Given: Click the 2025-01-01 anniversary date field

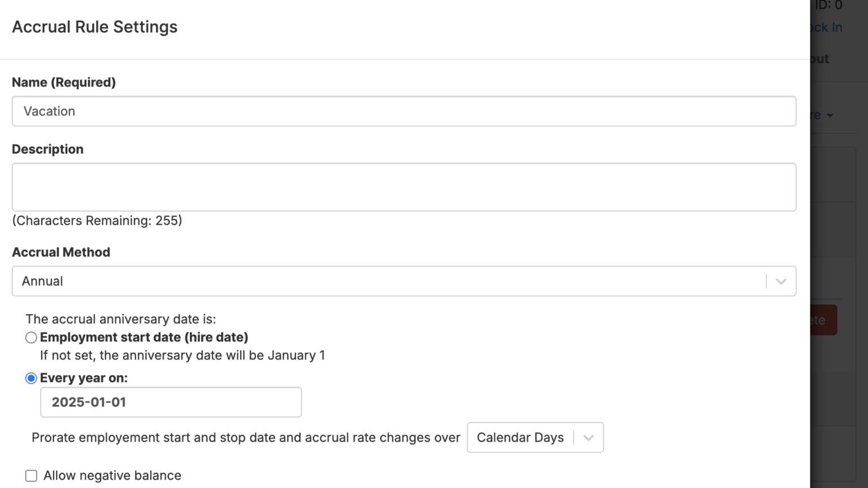Looking at the screenshot, I should click(x=171, y=402).
